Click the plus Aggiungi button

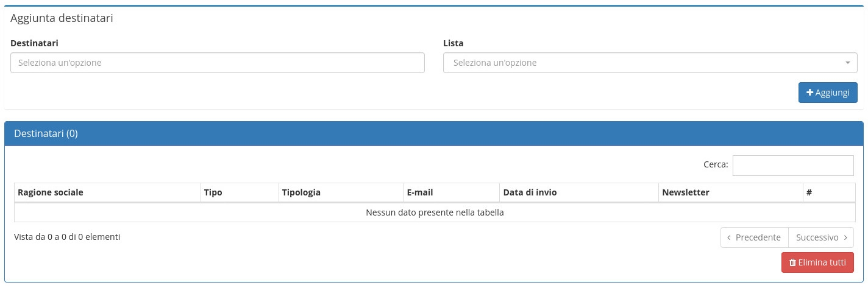tap(827, 93)
